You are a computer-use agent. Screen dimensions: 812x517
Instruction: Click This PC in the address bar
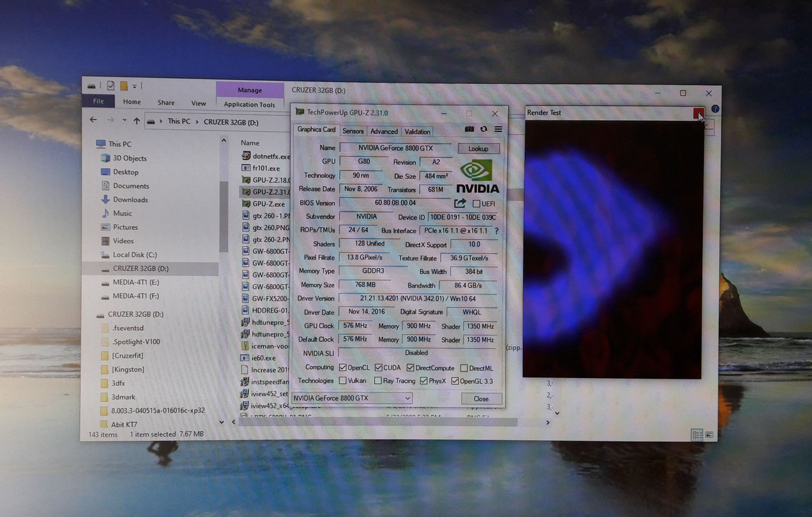tap(179, 121)
